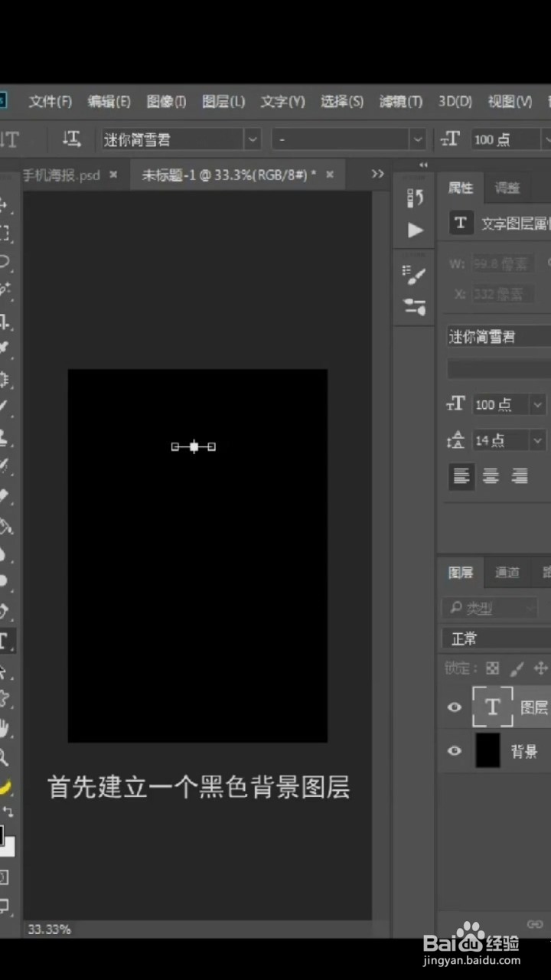Image resolution: width=551 pixels, height=980 pixels.
Task: Open font style dropdown in options bar
Action: click(417, 139)
